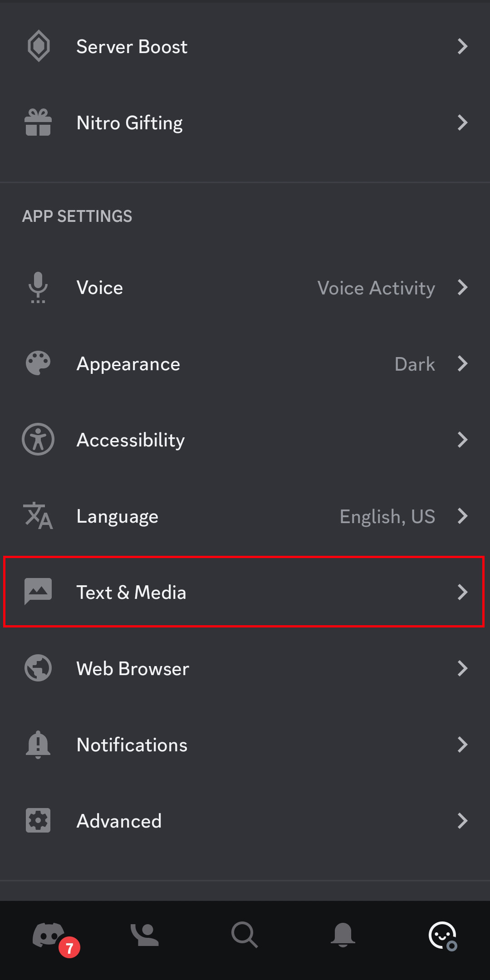The image size is (490, 980).
Task: Tap the Text & Media image icon
Action: (38, 592)
